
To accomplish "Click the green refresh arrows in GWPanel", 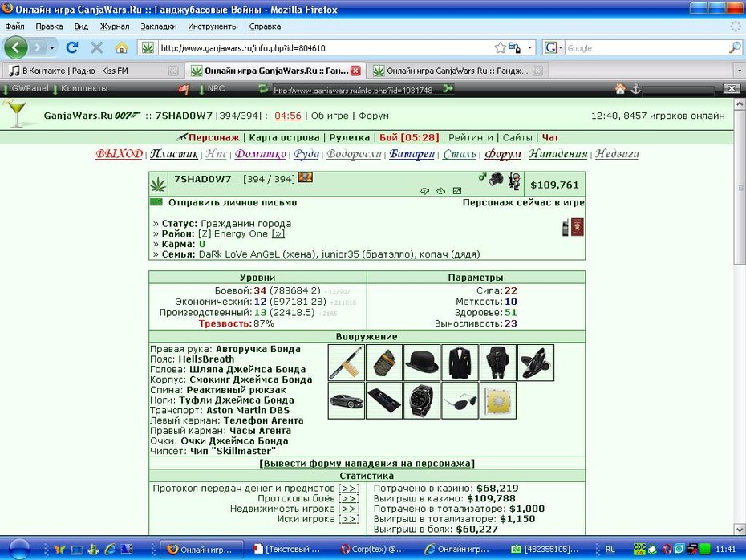I will [x=262, y=88].
